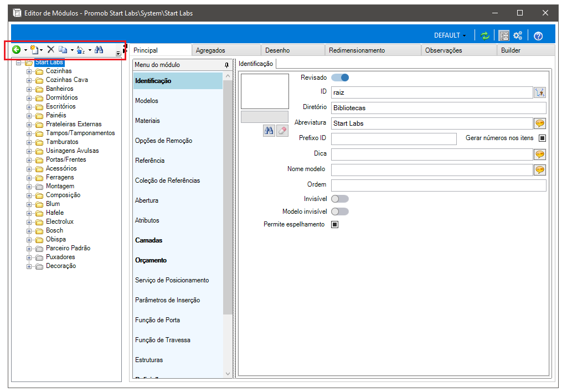Enable the Invisível toggle

pos(340,199)
